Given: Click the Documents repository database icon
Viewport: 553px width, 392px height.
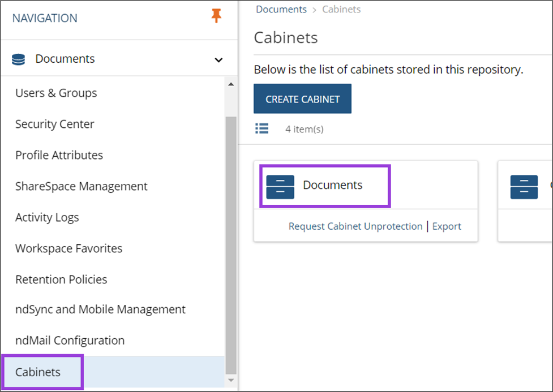Looking at the screenshot, I should pyautogui.click(x=19, y=59).
